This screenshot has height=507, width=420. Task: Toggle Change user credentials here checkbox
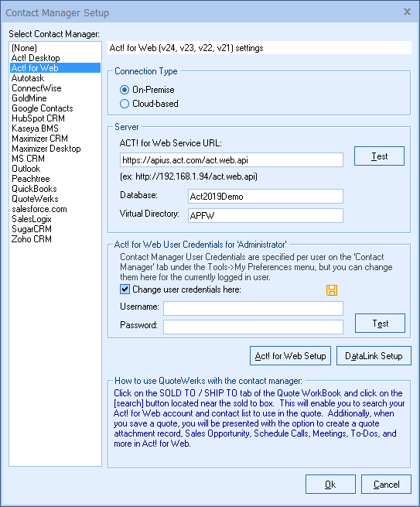[x=125, y=289]
